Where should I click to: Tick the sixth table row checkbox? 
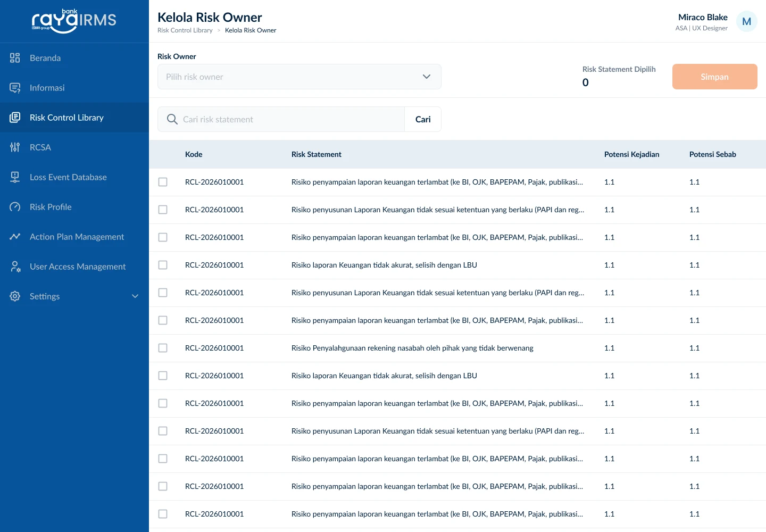pyautogui.click(x=163, y=320)
